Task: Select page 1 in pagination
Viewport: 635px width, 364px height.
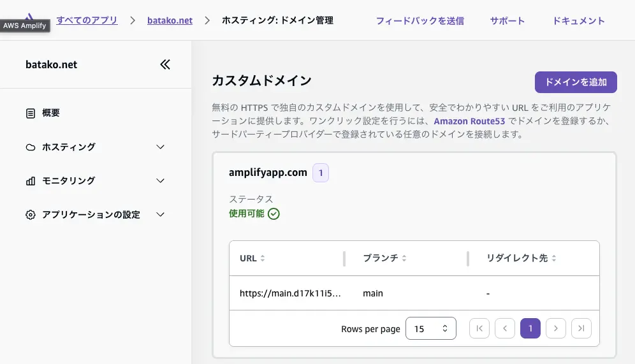Action: (x=530, y=328)
